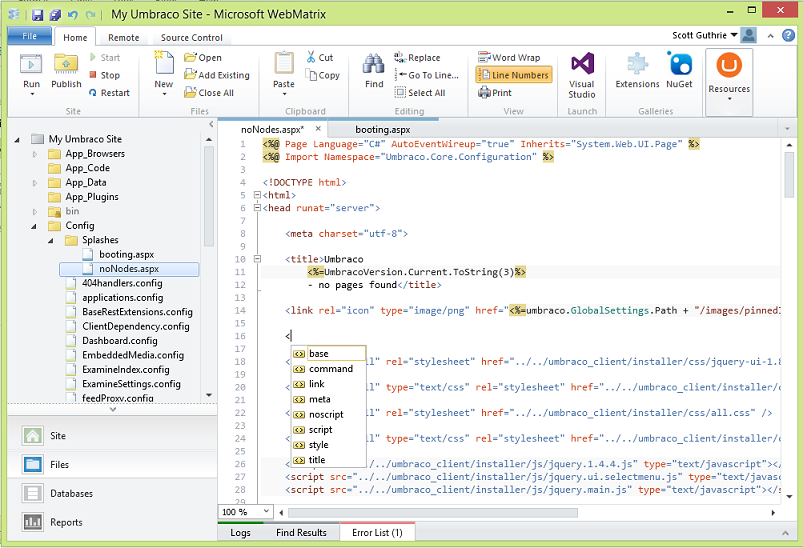The image size is (803, 548).
Task: Click the Add Existing button
Action: (x=217, y=75)
